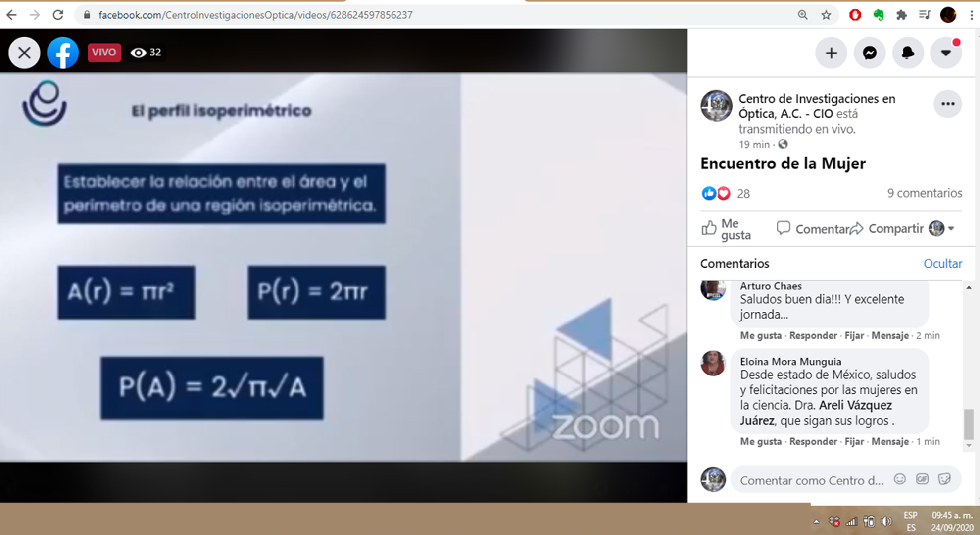
Task: Click the plus create button
Action: click(x=832, y=53)
